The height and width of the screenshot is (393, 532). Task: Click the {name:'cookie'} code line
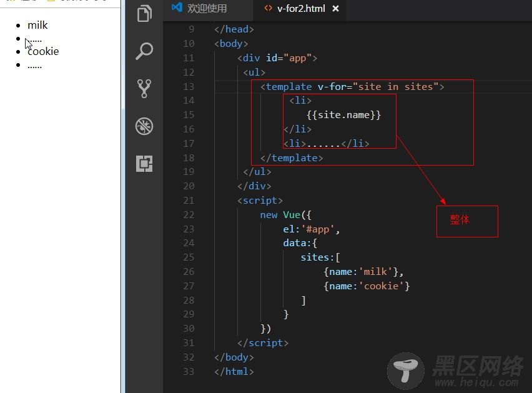pos(367,286)
